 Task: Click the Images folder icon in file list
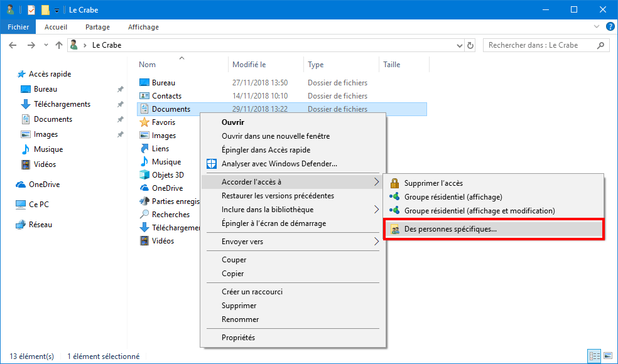(x=144, y=136)
